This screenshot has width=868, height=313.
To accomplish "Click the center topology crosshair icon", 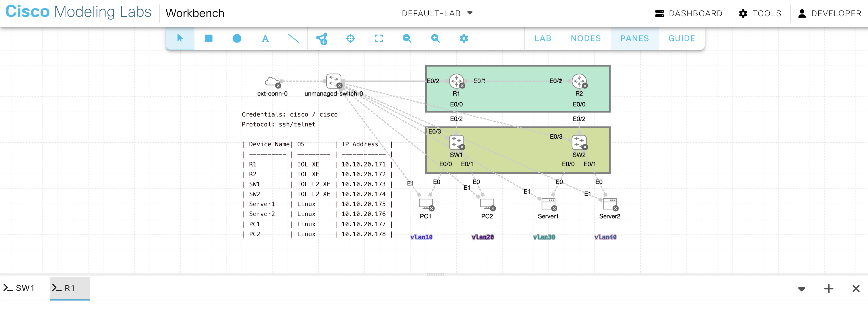I will pyautogui.click(x=350, y=38).
